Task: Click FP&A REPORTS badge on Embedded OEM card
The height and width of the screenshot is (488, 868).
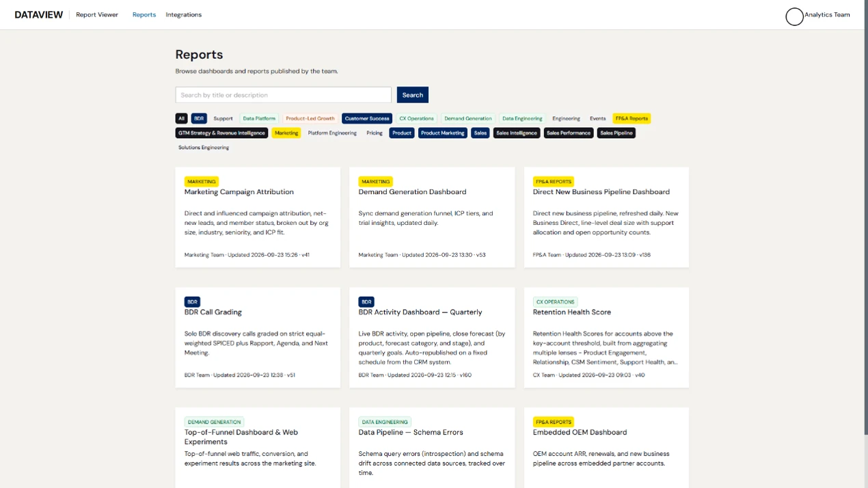Action: click(554, 422)
